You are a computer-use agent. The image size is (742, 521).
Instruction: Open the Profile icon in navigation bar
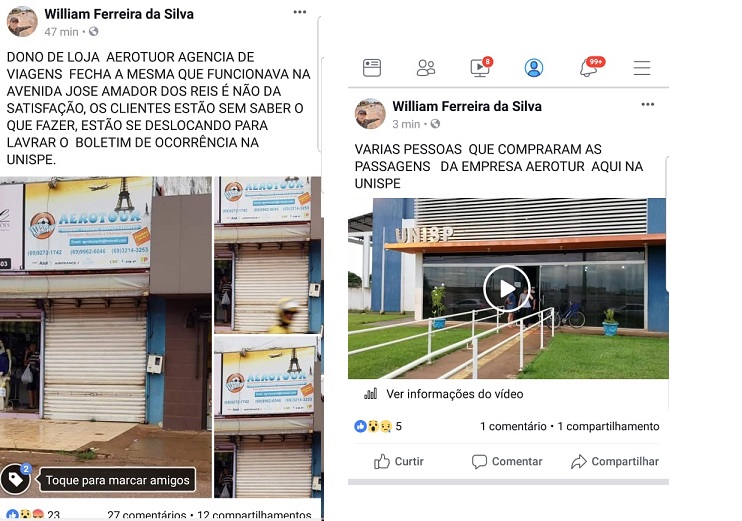click(x=533, y=68)
